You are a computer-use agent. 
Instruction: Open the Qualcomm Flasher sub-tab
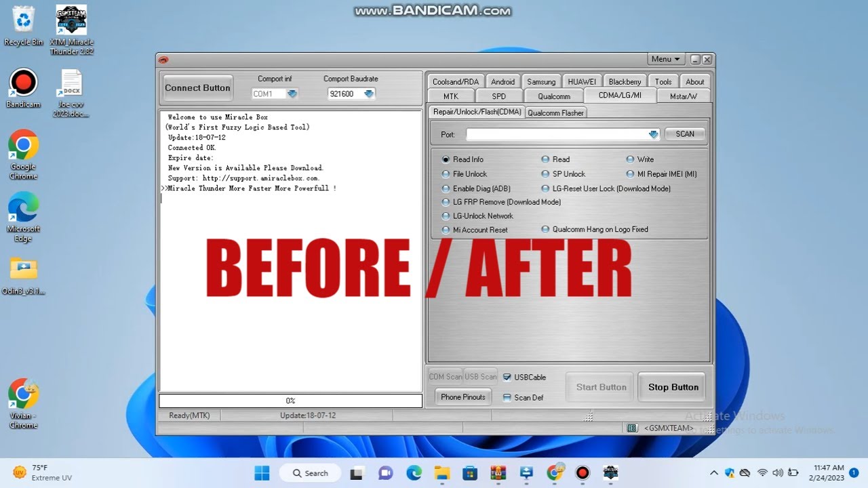click(x=555, y=113)
